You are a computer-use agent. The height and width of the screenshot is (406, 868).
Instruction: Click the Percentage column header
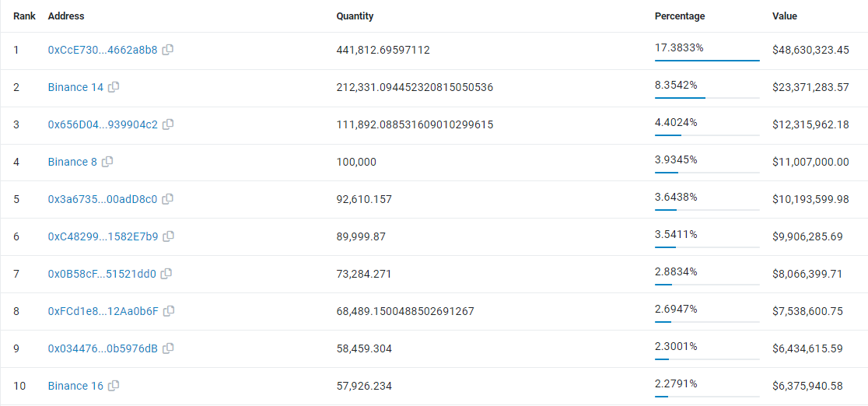[680, 16]
